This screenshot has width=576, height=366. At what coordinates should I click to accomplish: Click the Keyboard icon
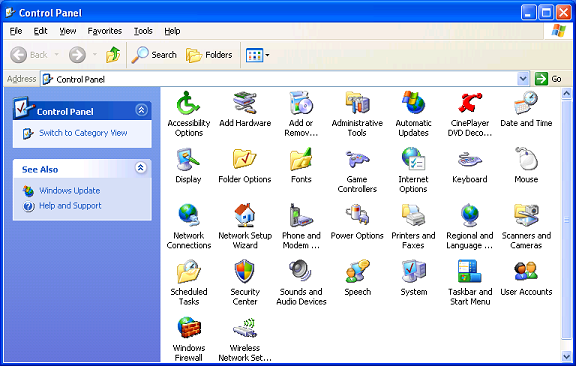[469, 159]
